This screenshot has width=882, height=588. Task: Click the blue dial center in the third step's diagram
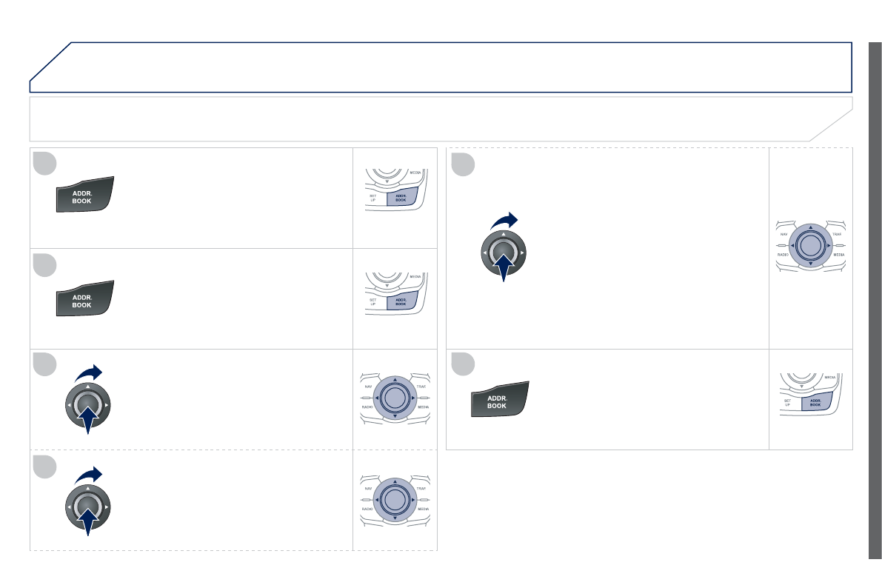(x=395, y=397)
